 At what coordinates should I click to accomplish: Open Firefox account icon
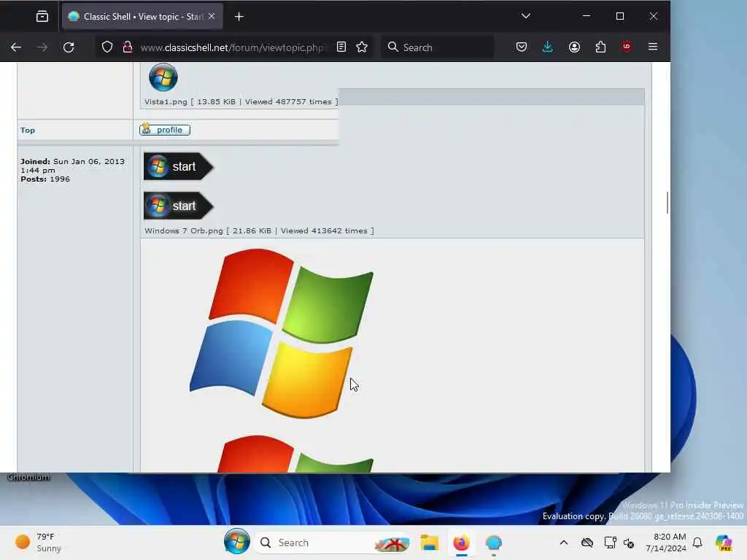[x=575, y=47]
